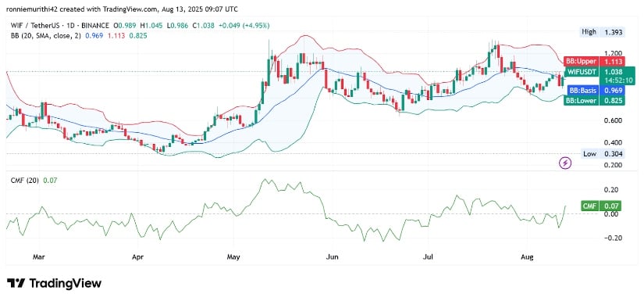
Task: Click the purple lightning bolt icon
Action: click(566, 163)
